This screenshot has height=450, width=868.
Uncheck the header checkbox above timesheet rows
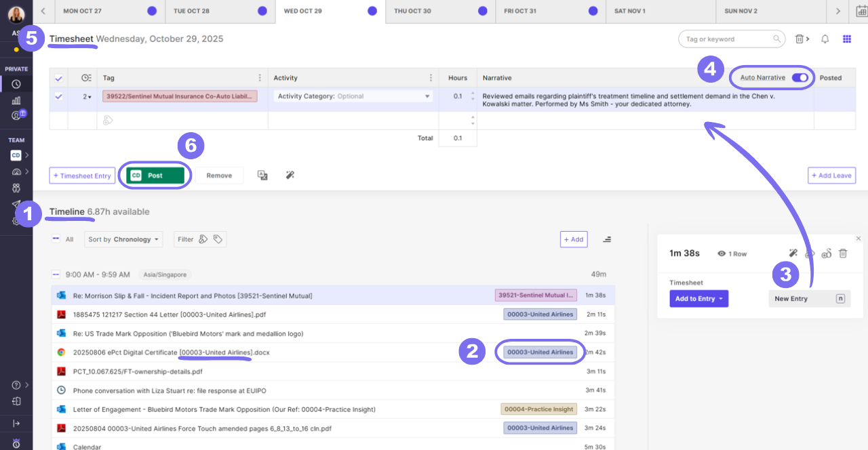point(58,78)
